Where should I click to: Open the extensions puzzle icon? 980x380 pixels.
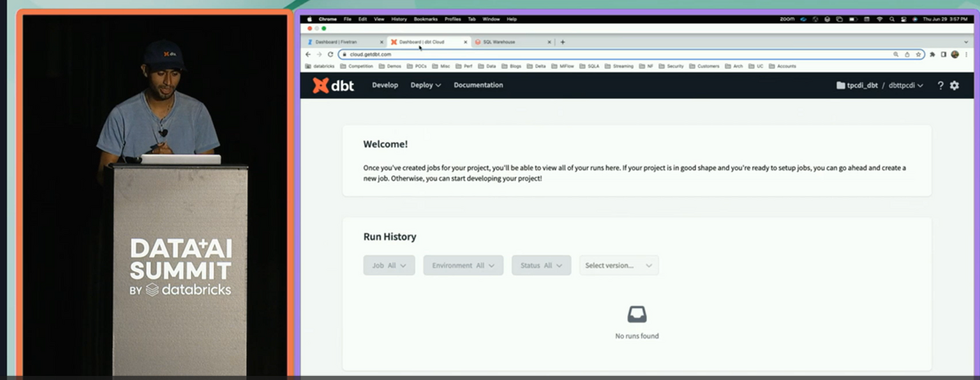point(933,54)
